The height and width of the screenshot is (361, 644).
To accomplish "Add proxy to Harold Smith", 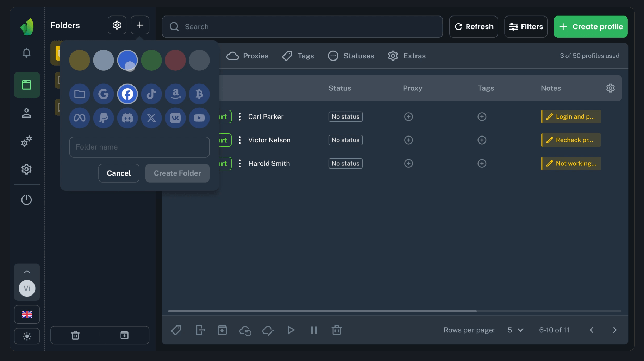I will [x=408, y=164].
